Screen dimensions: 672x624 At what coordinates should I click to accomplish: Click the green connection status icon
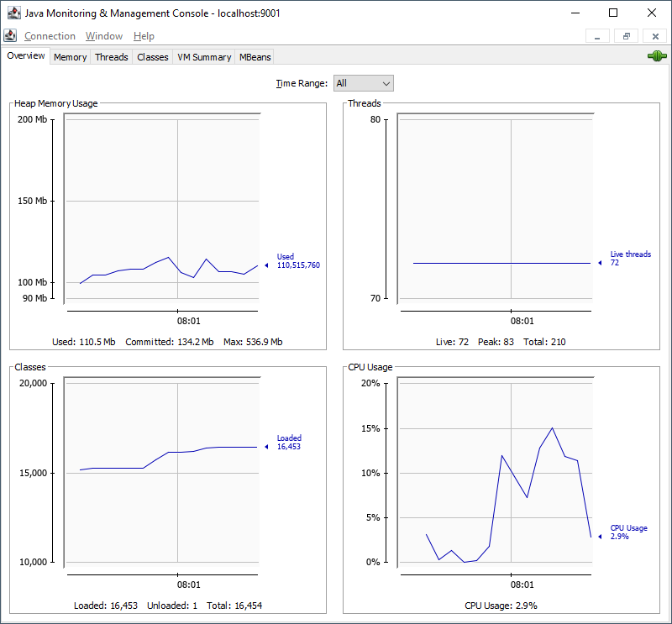click(656, 56)
